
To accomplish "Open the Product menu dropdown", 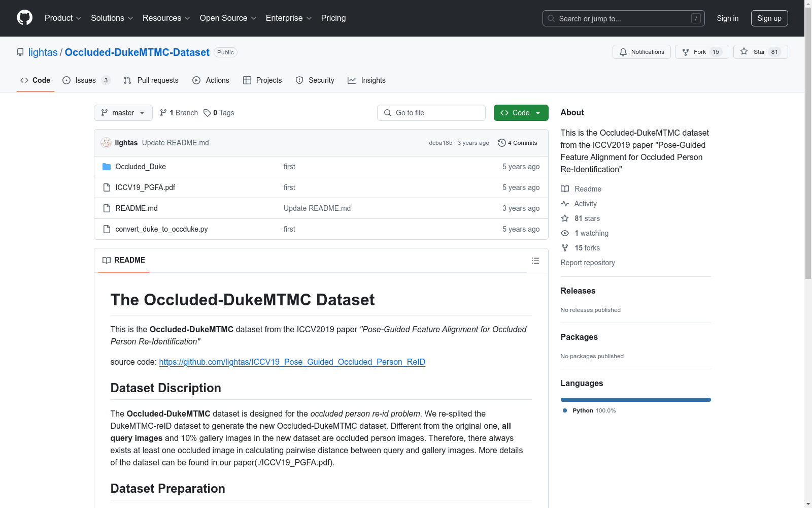I will coord(63,18).
